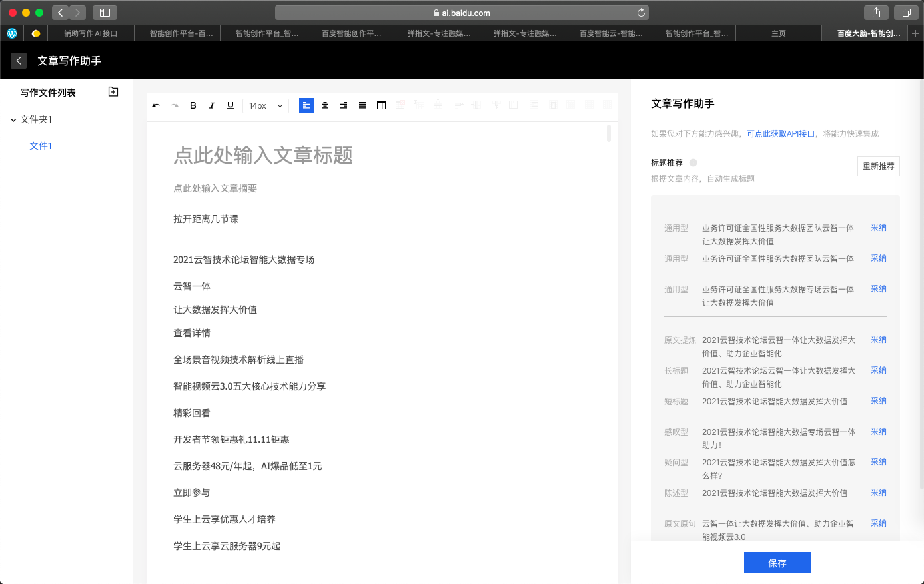Click the new file icon beside 写作文件列表
The height and width of the screenshot is (584, 924).
coord(113,92)
